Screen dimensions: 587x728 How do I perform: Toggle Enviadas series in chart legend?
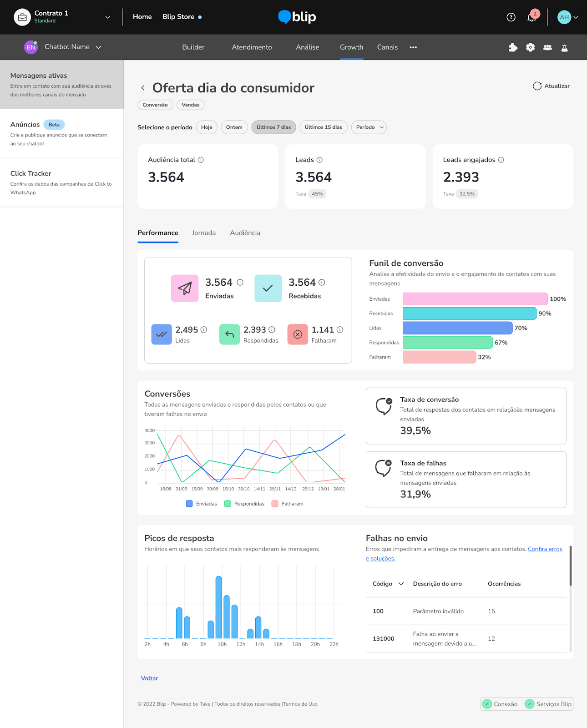(201, 504)
